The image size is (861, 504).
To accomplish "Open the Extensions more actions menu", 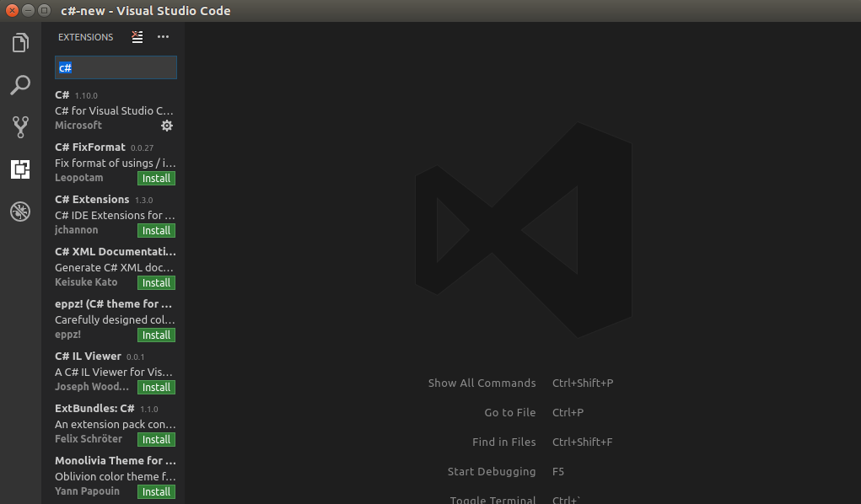I will pyautogui.click(x=163, y=37).
